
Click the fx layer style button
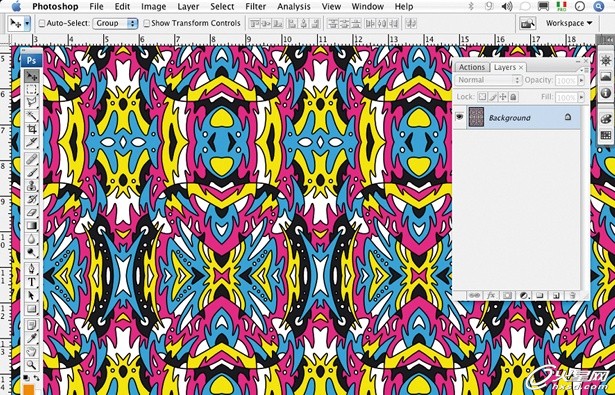(x=491, y=295)
